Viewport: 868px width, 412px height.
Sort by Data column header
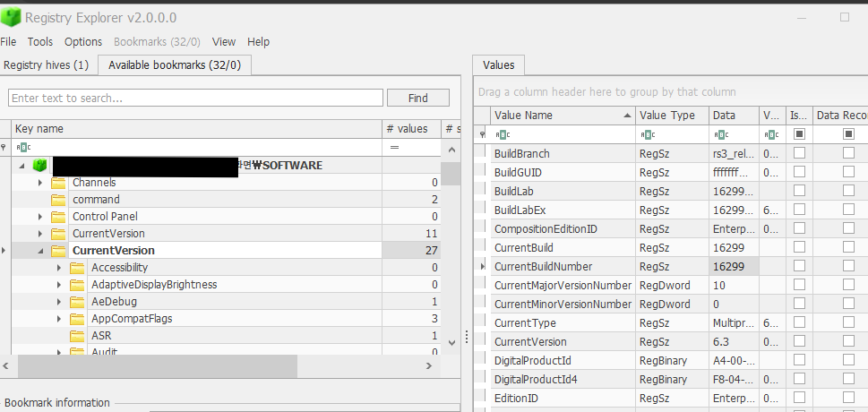[734, 116]
